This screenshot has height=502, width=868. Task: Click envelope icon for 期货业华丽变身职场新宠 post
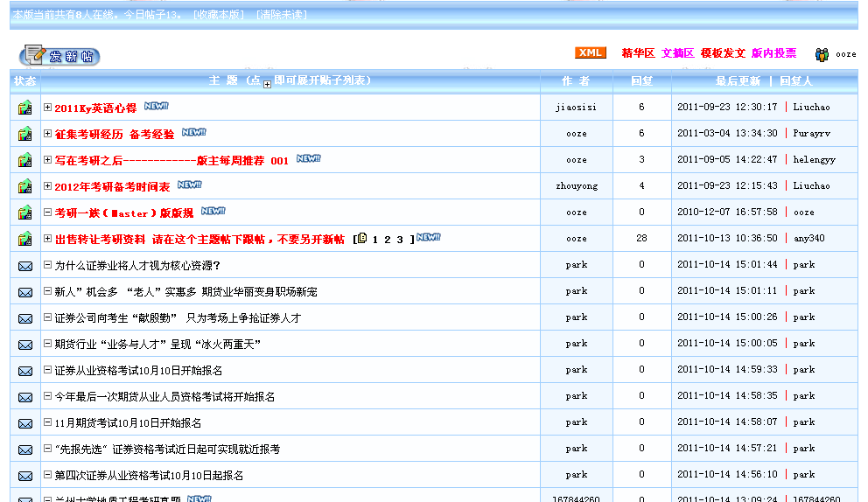point(25,292)
